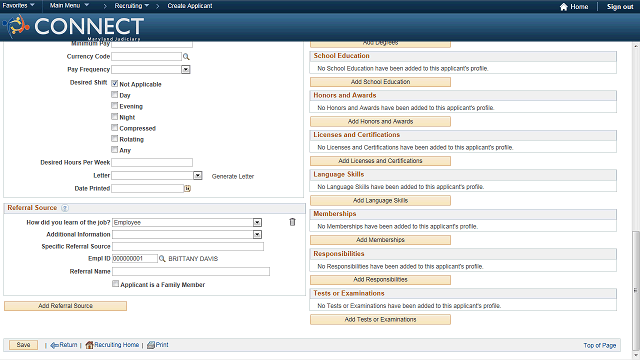
Task: Click the Print printer icon
Action: (151, 345)
